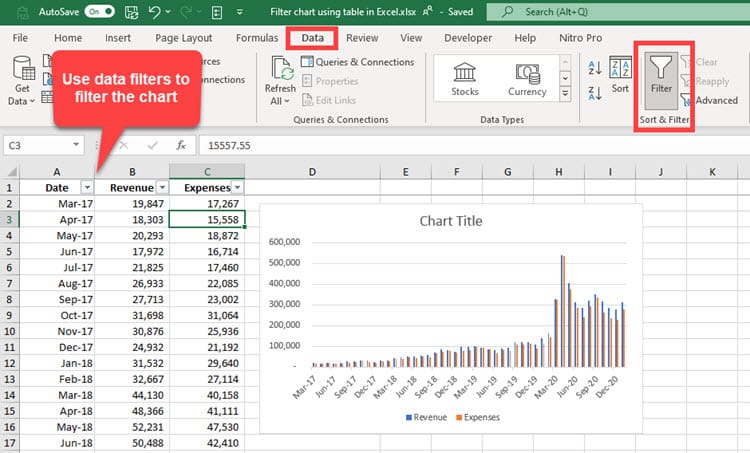Click the blue Revenue legend swatch
750x453 pixels.
408,417
